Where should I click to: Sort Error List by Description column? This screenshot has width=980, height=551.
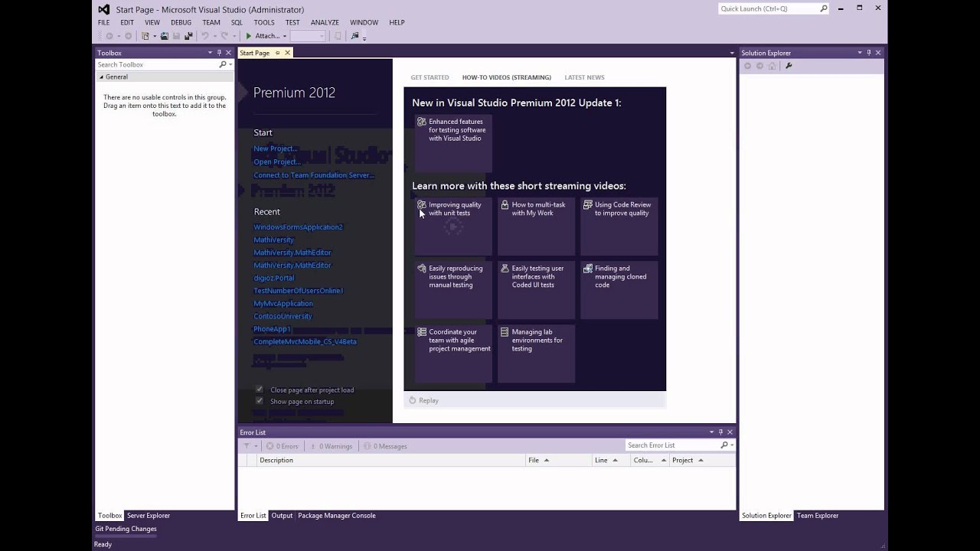391,460
